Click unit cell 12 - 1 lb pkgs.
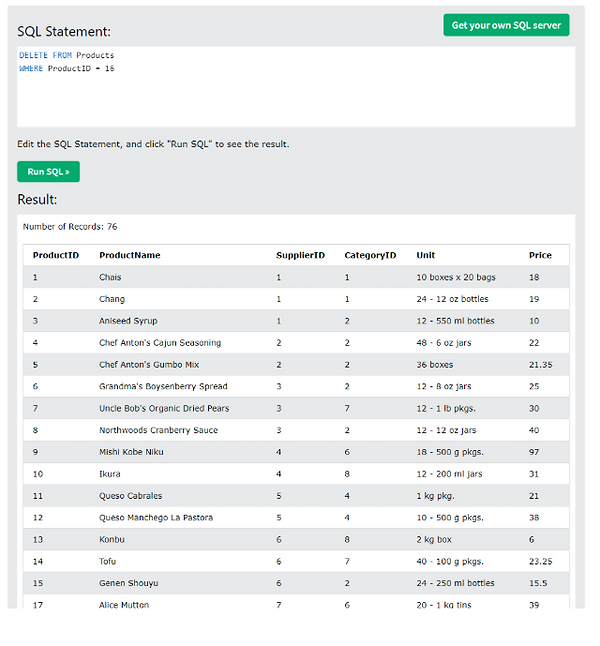This screenshot has height=646, width=600. 446,408
